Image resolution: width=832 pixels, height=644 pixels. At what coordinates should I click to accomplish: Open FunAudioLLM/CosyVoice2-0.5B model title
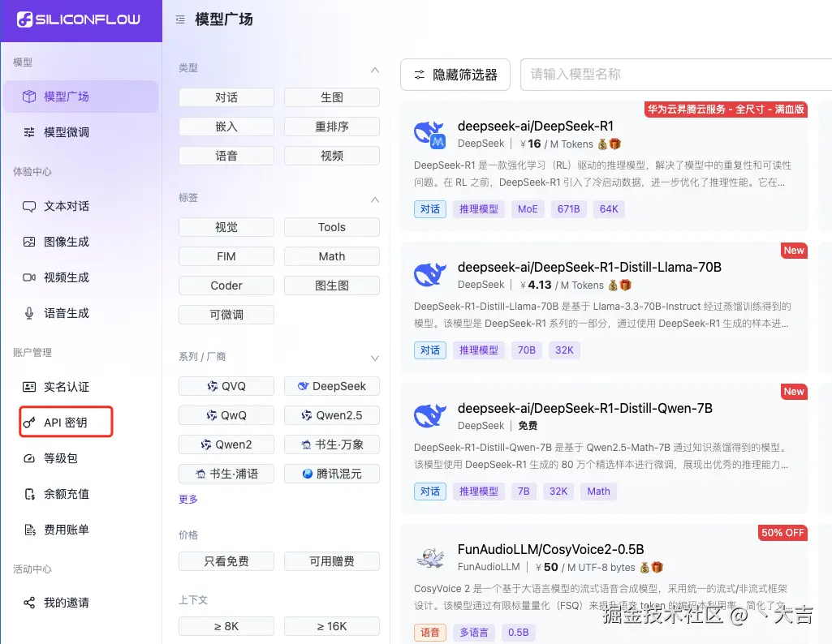point(551,549)
